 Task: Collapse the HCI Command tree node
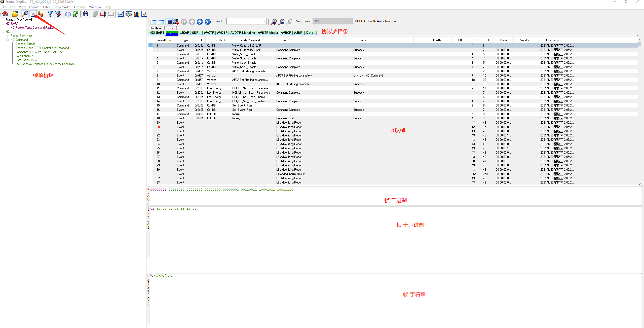point(8,40)
